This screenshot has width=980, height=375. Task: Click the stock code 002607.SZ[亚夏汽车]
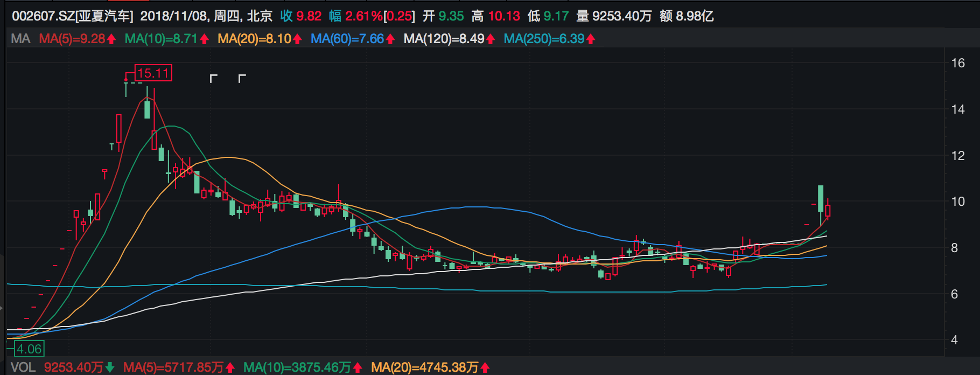click(x=73, y=16)
